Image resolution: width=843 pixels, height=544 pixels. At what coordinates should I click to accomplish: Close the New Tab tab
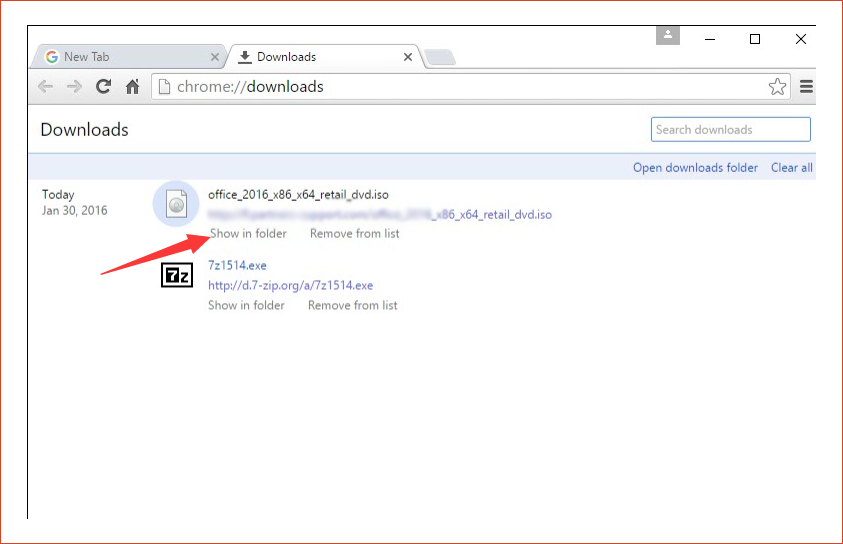coord(215,57)
